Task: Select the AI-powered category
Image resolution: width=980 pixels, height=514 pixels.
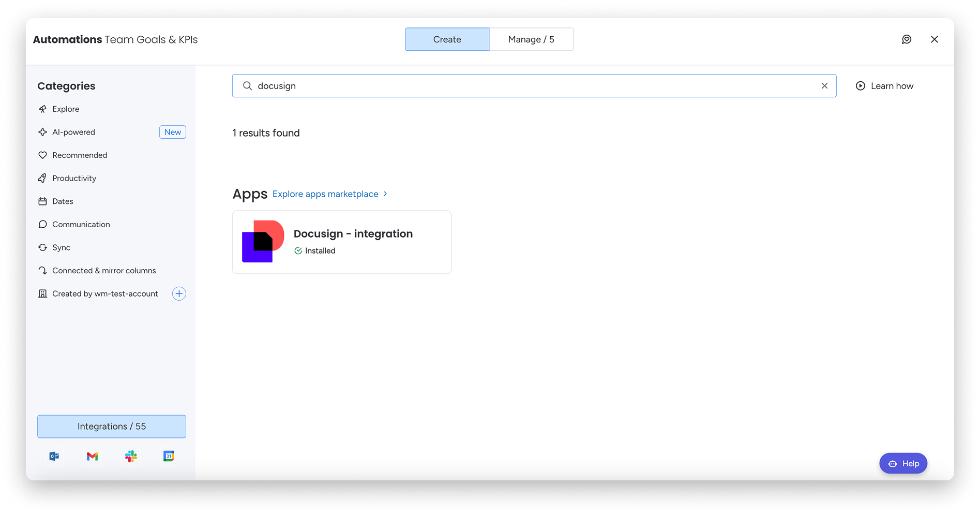Action: click(x=73, y=132)
